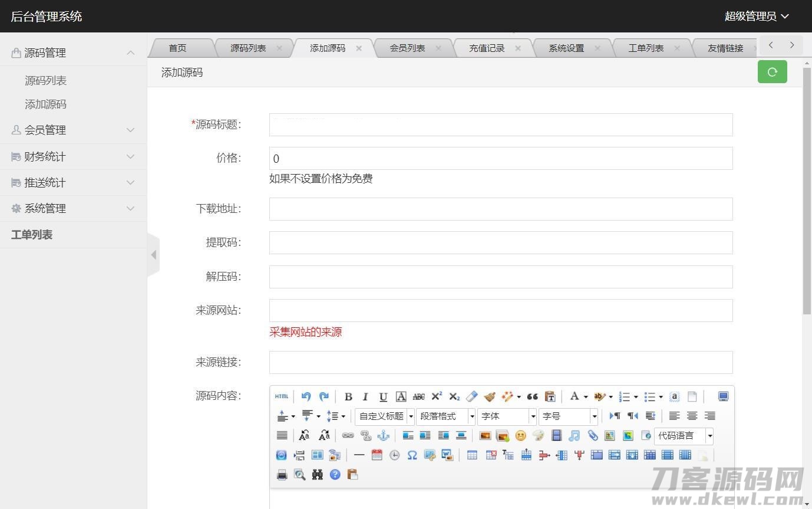Switch to the 会员列表 tab
This screenshot has height=509, width=812.
407,48
